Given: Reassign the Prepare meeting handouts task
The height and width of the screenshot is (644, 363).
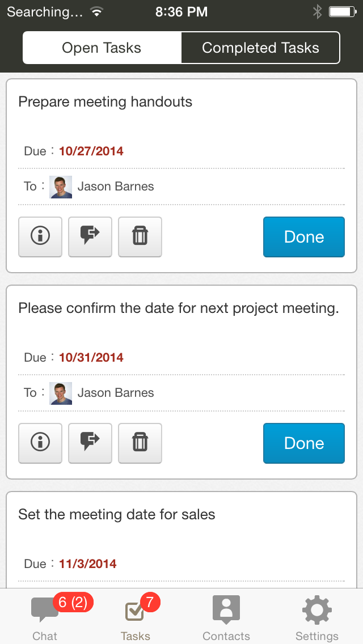Looking at the screenshot, I should [90, 237].
